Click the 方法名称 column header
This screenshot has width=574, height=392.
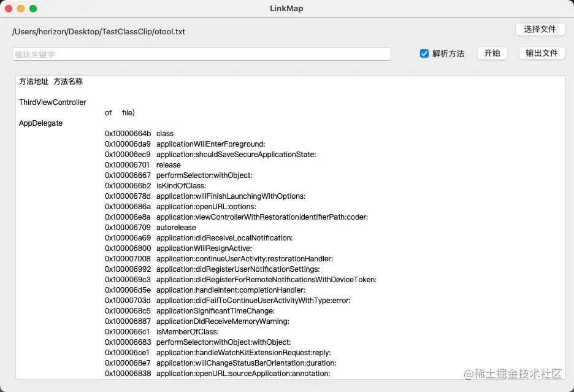click(68, 82)
